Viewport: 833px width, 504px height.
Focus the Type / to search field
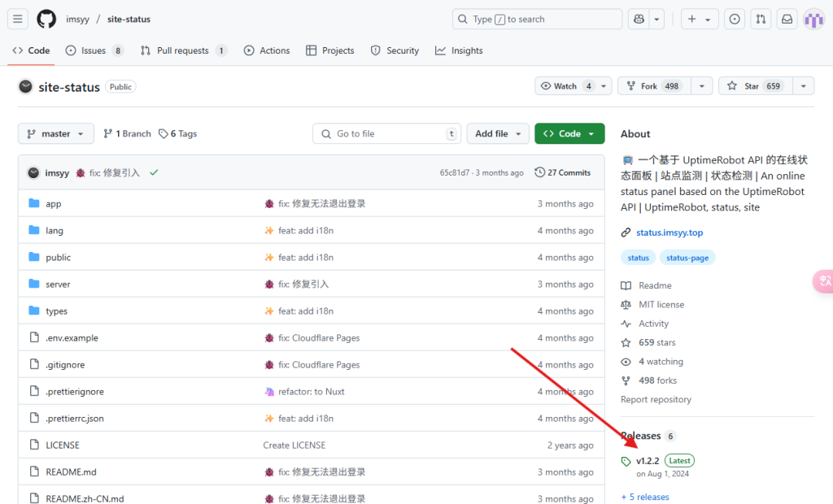tap(537, 20)
